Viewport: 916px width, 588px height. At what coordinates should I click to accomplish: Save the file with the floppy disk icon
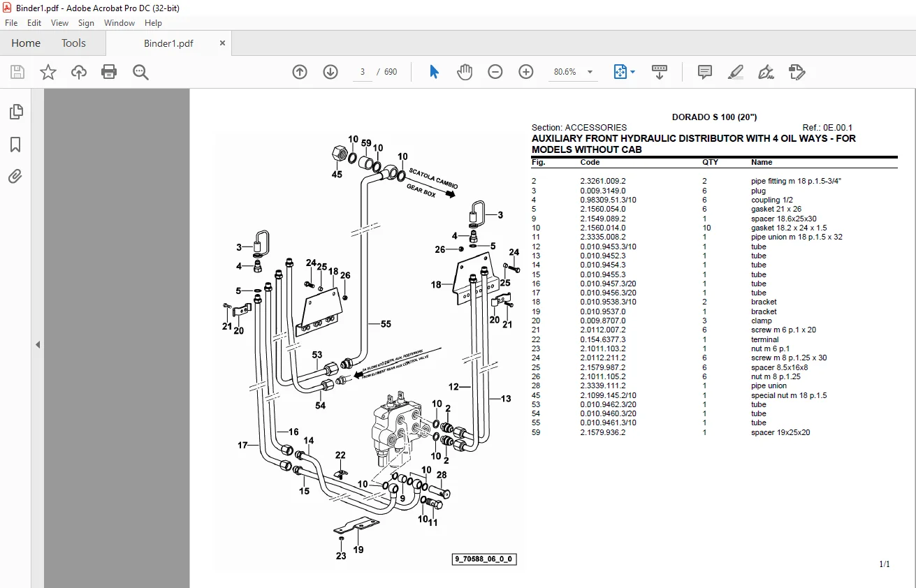[17, 72]
